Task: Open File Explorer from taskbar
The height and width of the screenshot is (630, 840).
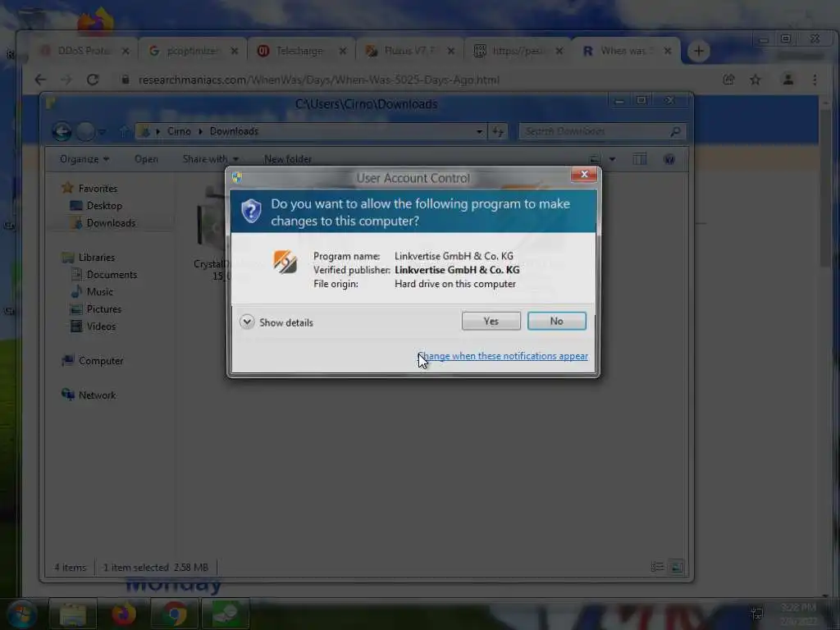Action: tap(73, 614)
